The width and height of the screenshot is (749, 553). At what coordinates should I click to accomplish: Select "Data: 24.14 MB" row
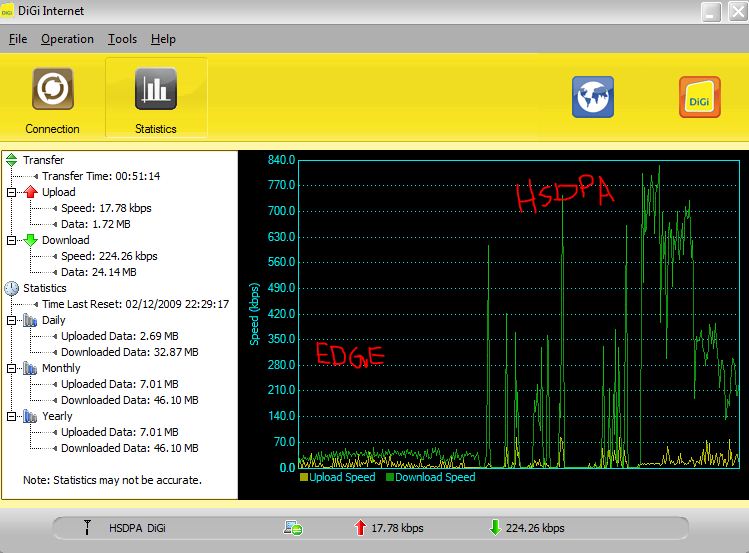(x=98, y=272)
